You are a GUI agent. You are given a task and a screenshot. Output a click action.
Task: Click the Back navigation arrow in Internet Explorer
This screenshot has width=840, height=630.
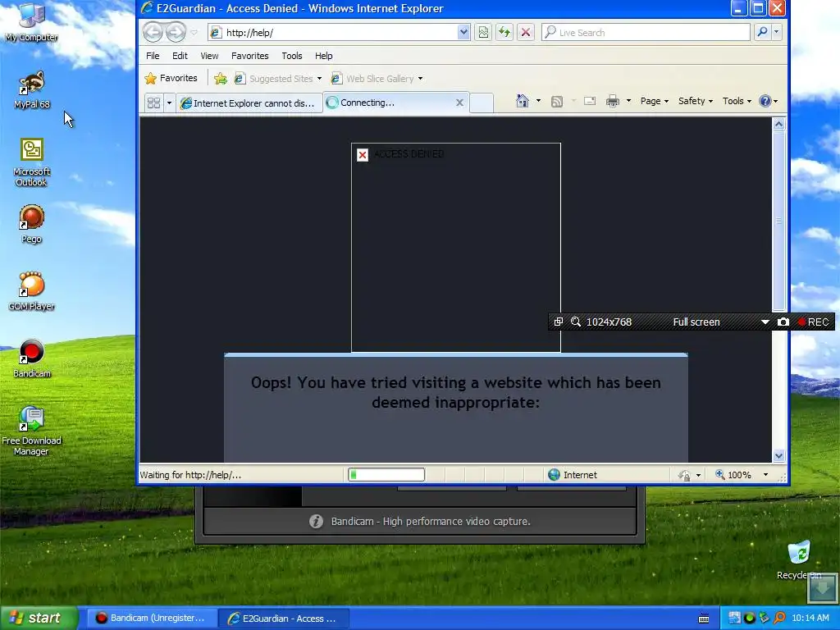click(153, 32)
